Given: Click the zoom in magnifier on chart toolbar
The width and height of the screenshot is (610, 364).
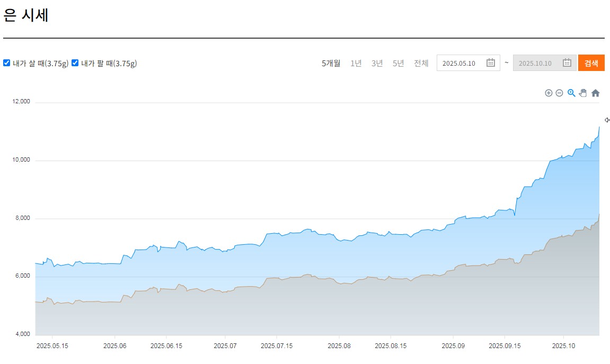Looking at the screenshot, I should [x=549, y=93].
